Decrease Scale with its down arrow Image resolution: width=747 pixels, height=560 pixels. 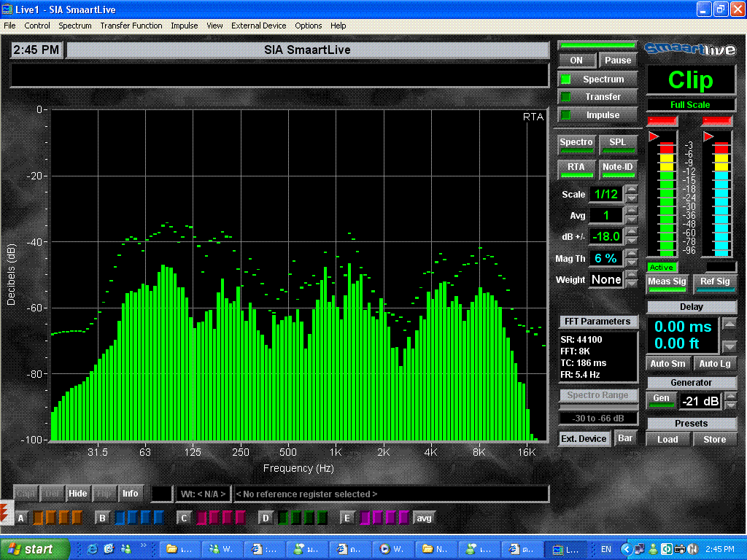point(631,198)
